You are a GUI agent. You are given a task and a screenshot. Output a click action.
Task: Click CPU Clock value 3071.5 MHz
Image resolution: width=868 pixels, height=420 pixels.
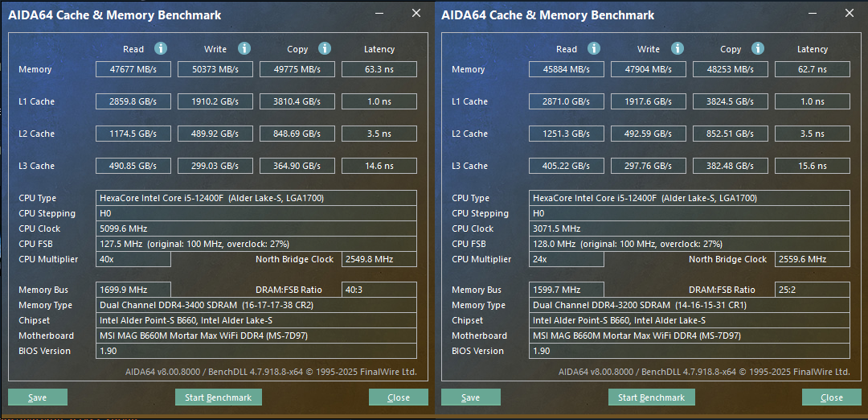point(690,229)
